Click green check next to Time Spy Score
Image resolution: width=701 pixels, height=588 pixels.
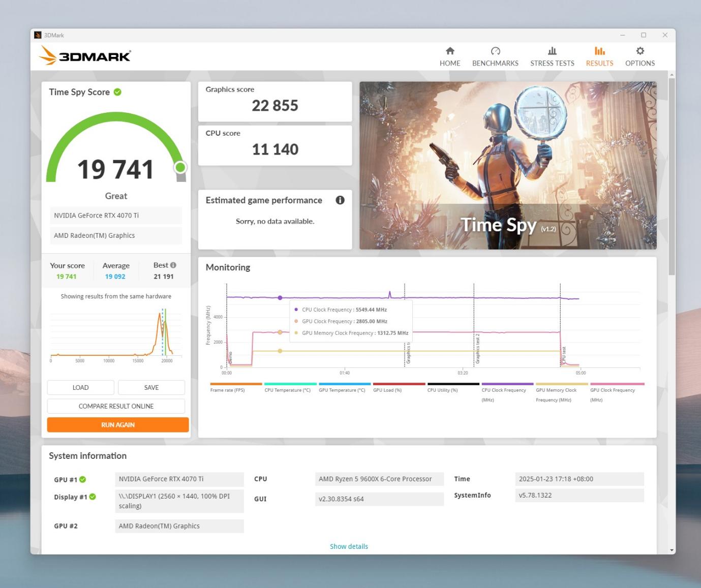point(117,92)
